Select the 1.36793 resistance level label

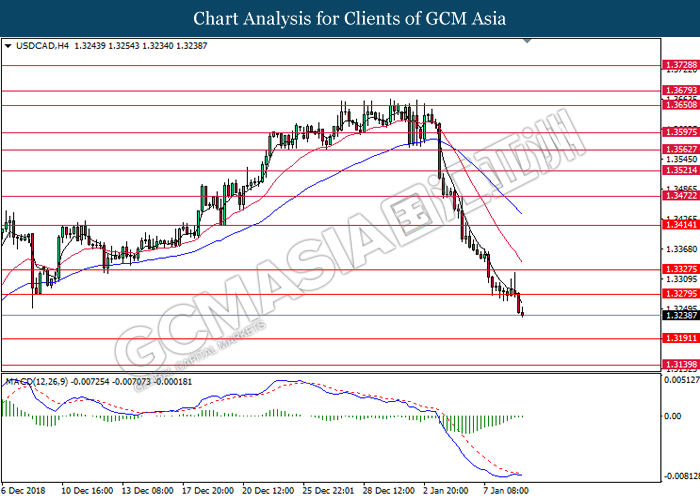coord(681,90)
